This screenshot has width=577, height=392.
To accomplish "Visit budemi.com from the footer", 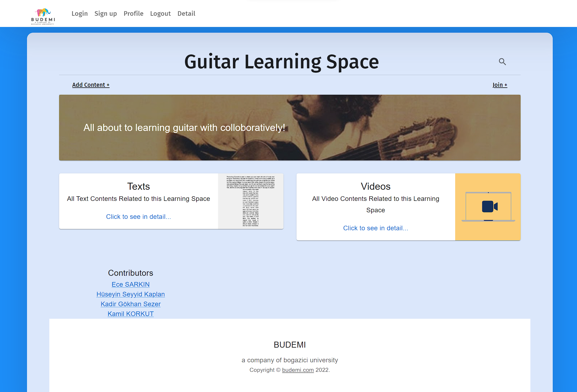I will pos(298,370).
